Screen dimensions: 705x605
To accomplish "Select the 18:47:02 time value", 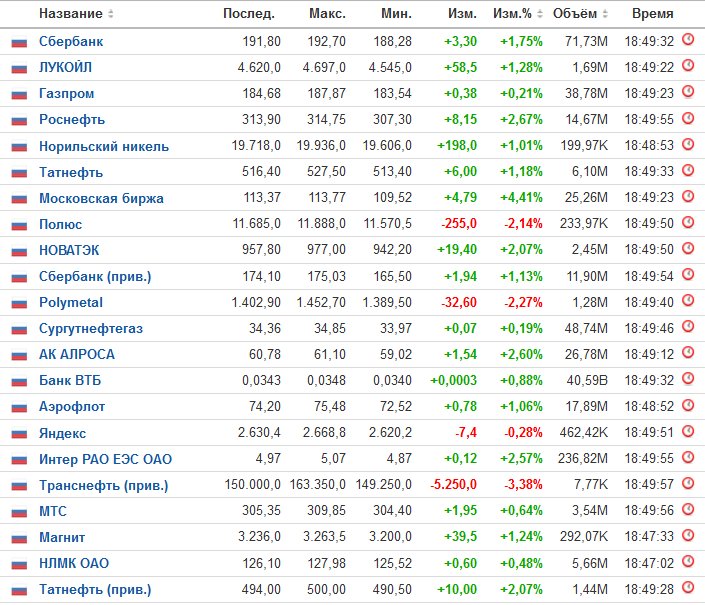I will coord(649,563).
